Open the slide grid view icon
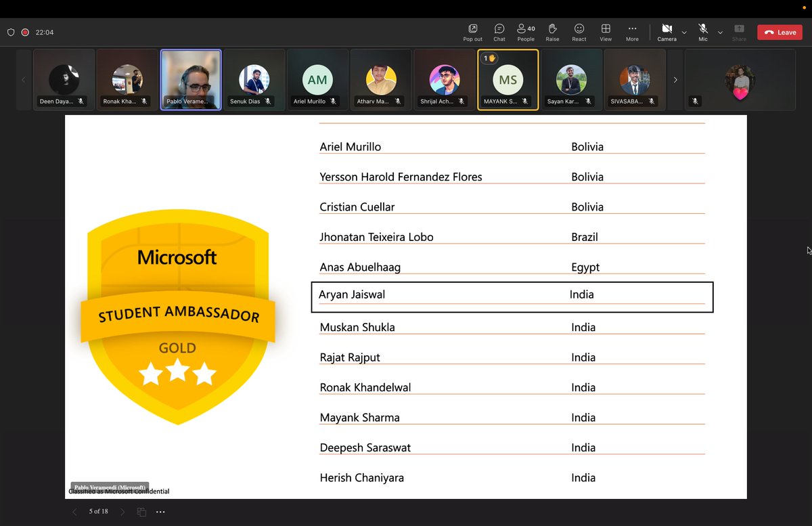Viewport: 812px width, 526px height. pyautogui.click(x=141, y=512)
